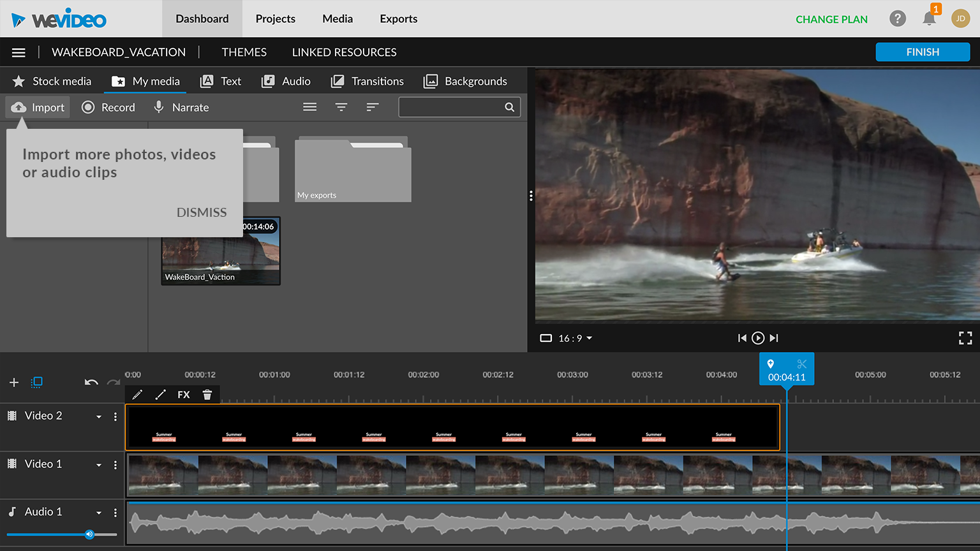Switch to the Transitions tab
980x551 pixels.
367,82
